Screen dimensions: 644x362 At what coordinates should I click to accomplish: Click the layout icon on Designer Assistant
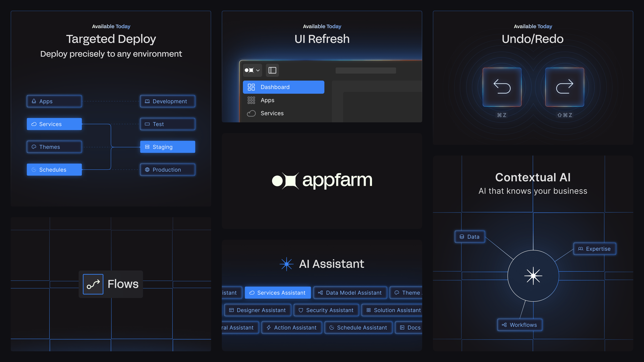tap(231, 310)
